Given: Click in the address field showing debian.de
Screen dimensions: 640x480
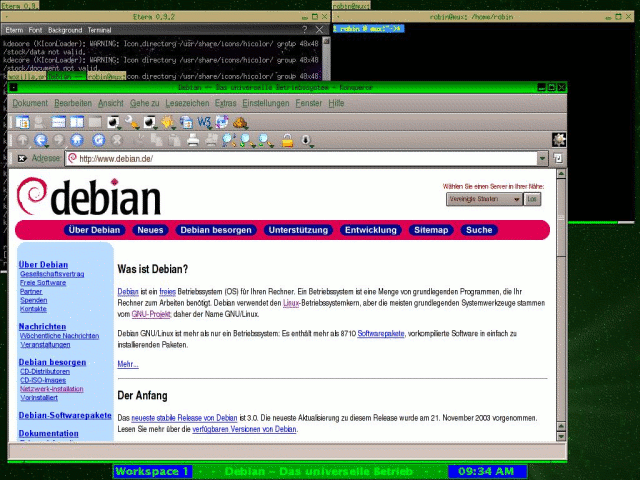Looking at the screenshot, I should (301, 158).
